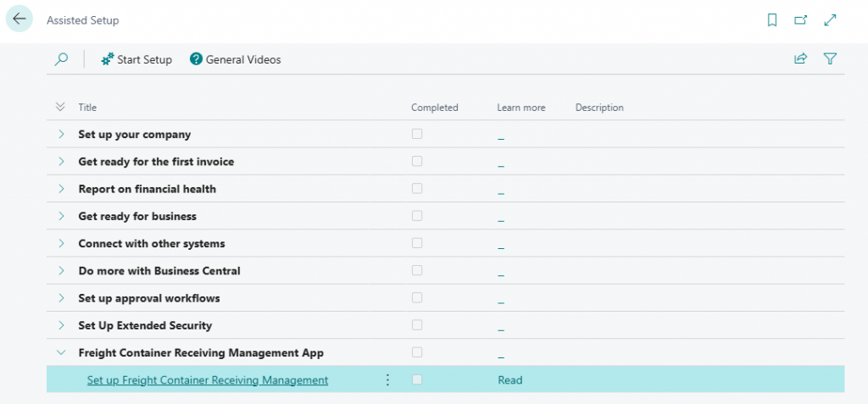Expand Get ready for business group

(61, 216)
